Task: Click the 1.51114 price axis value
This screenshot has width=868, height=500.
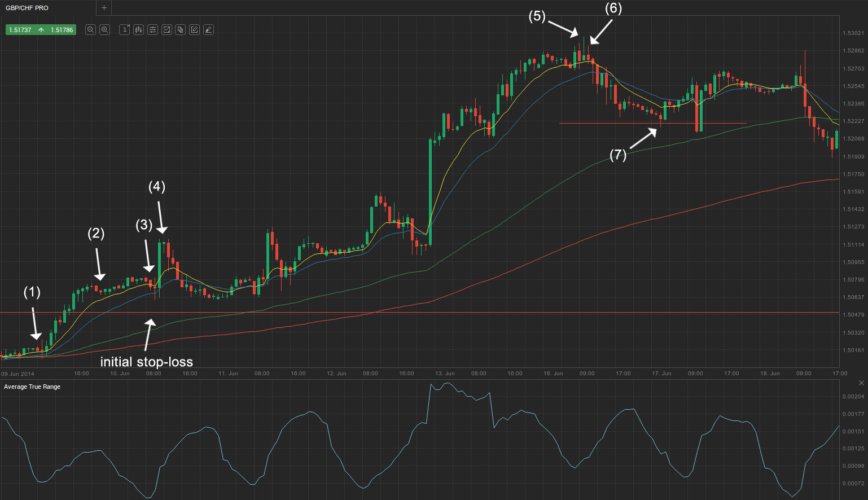Action: (x=853, y=245)
